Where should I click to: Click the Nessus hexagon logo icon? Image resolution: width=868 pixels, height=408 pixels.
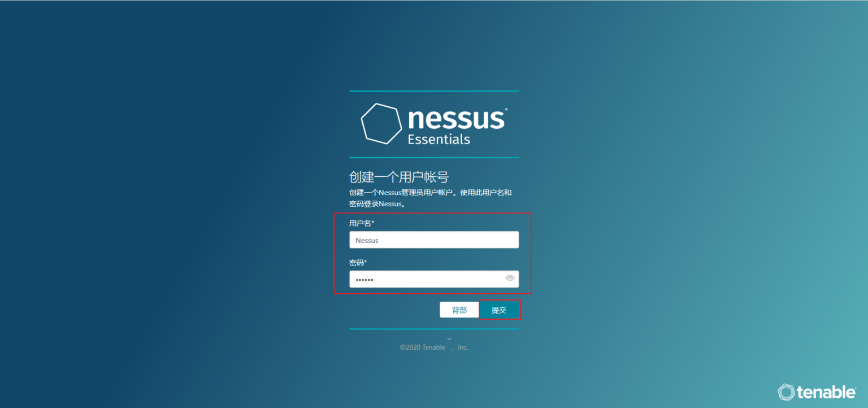pos(381,123)
